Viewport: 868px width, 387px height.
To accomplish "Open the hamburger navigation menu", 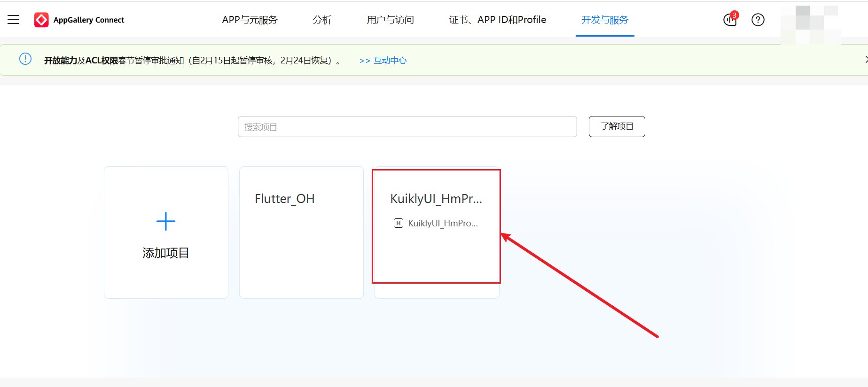I will [x=13, y=20].
